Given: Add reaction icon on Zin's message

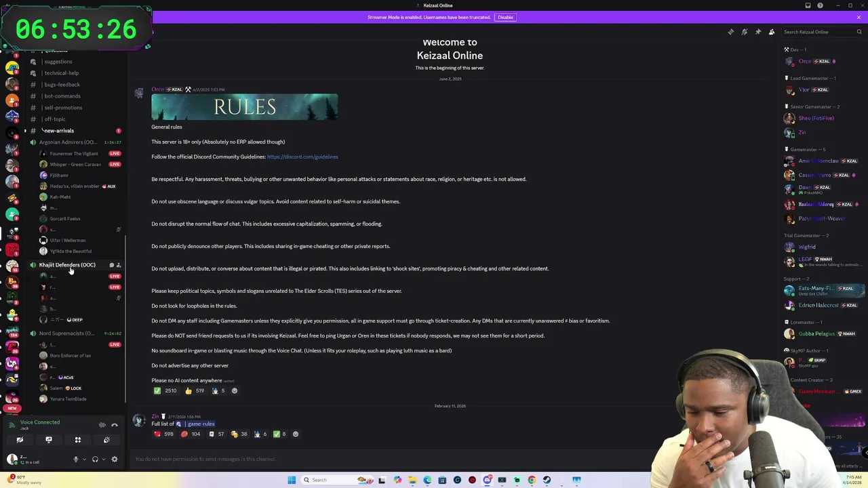Looking at the screenshot, I should pyautogui.click(x=295, y=434).
